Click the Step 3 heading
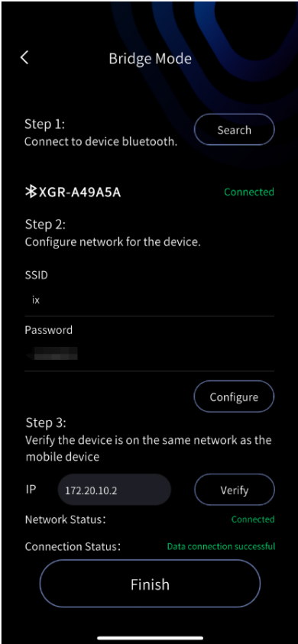This screenshot has height=644, width=298. coord(46,422)
